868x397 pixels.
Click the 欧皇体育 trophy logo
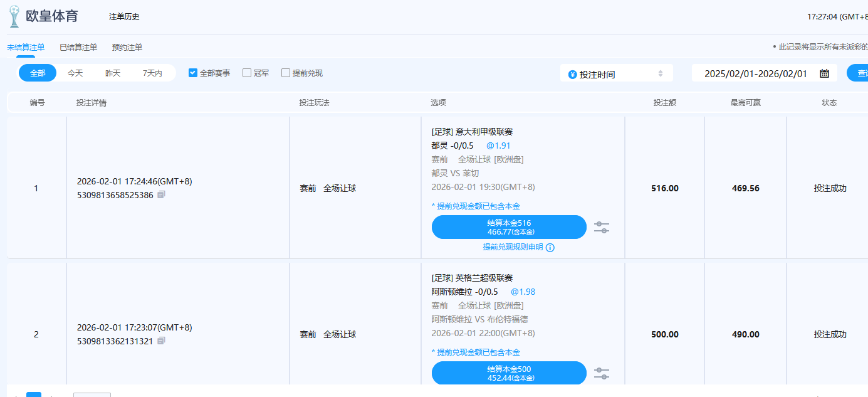coord(14,16)
